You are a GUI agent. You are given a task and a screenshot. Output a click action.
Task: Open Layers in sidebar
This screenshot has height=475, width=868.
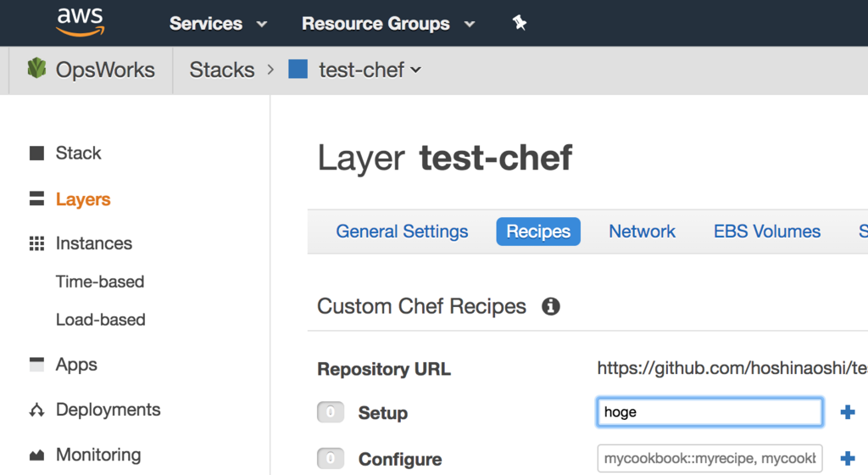click(83, 199)
